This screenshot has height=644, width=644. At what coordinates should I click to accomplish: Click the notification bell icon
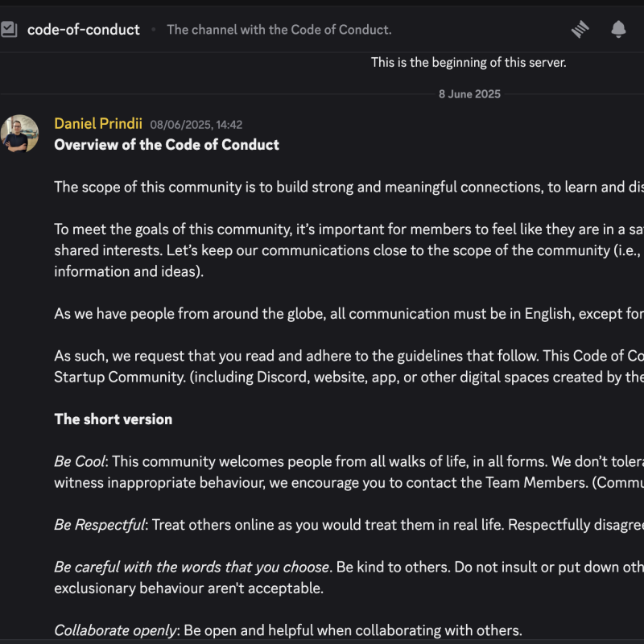618,30
